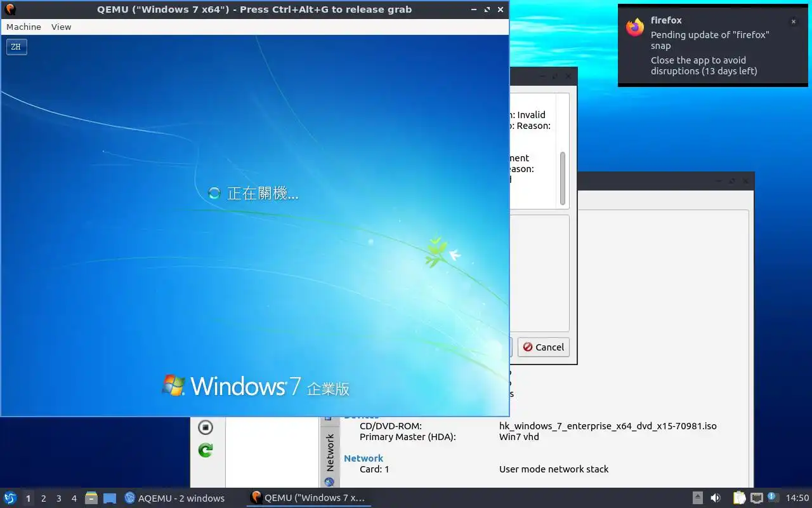Click the "User mode network stack" text
812x508 pixels.
(554, 469)
